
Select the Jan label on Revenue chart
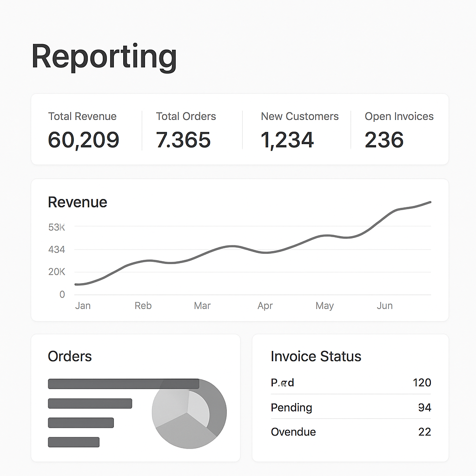click(83, 306)
